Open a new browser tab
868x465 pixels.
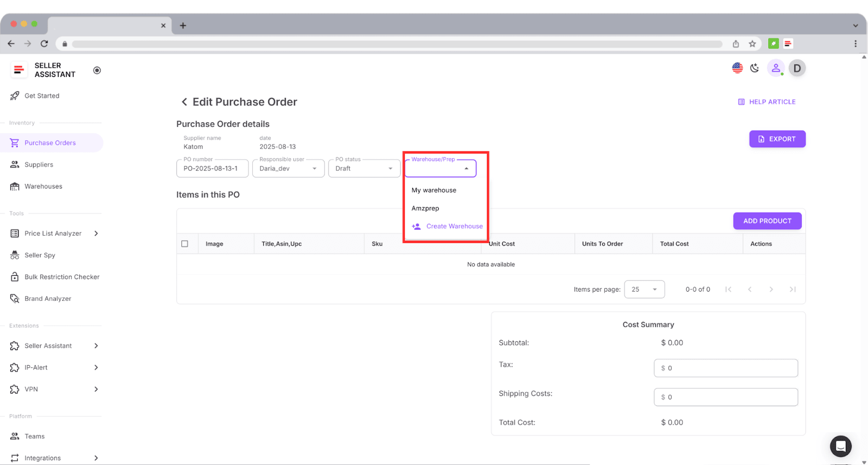[183, 25]
